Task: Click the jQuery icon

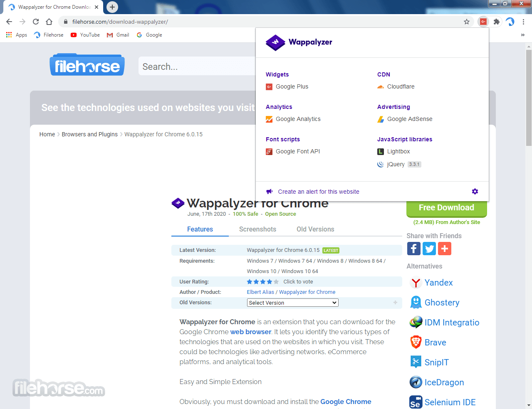Action: 381,164
